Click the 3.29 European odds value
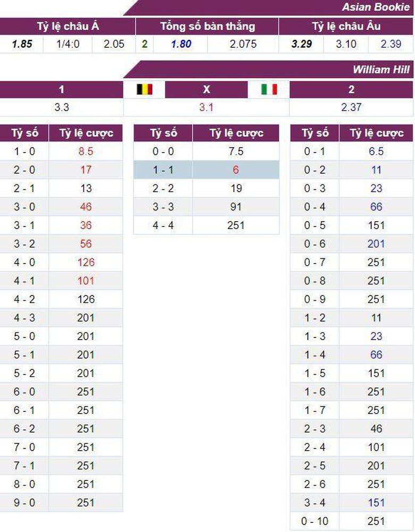 click(302, 44)
